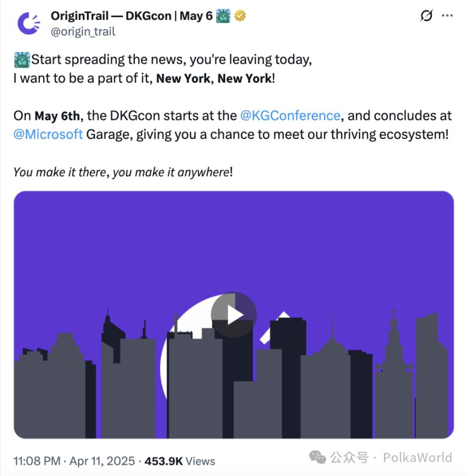The image size is (467, 476).
Task: Open the three-dot more options menu
Action: 447,16
